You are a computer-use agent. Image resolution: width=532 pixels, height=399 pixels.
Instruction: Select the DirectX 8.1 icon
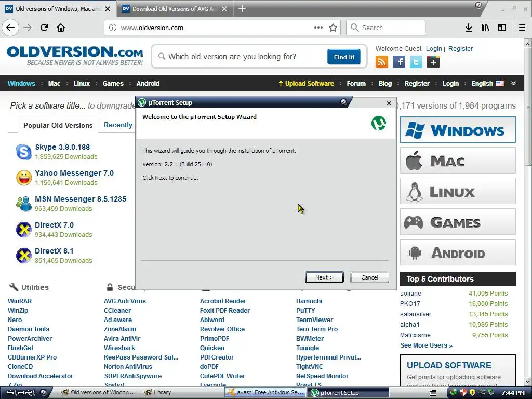24,256
